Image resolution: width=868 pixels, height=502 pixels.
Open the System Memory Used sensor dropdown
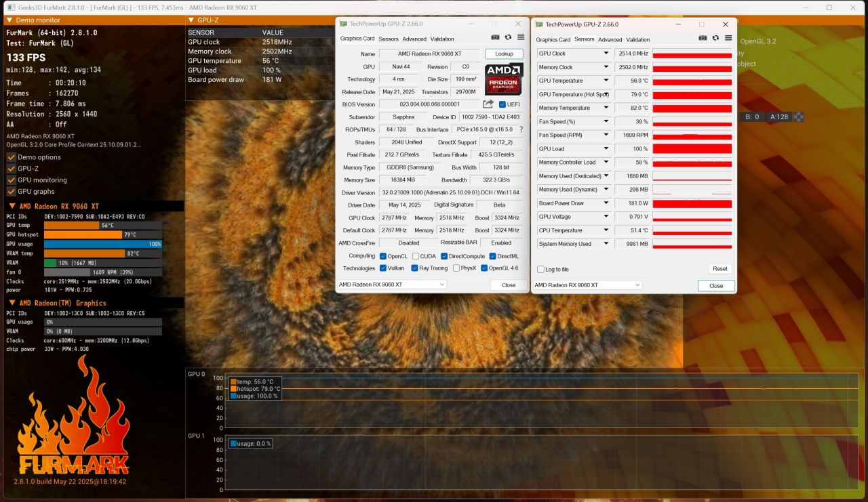[606, 244]
